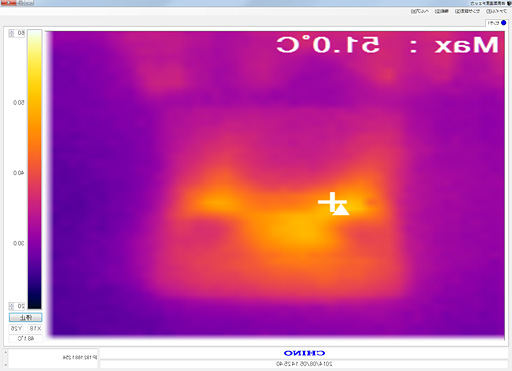Screen dimensions: 512x371
Task: Click the Y26 coordinate field
Action: point(17,328)
